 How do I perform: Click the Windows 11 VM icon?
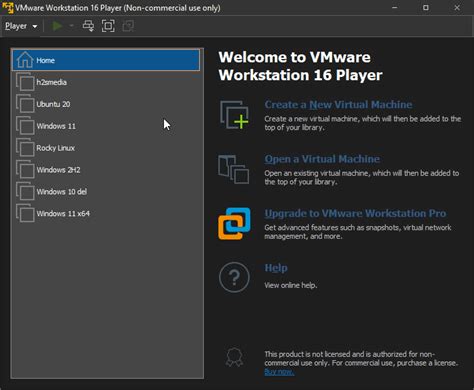pyautogui.click(x=25, y=126)
